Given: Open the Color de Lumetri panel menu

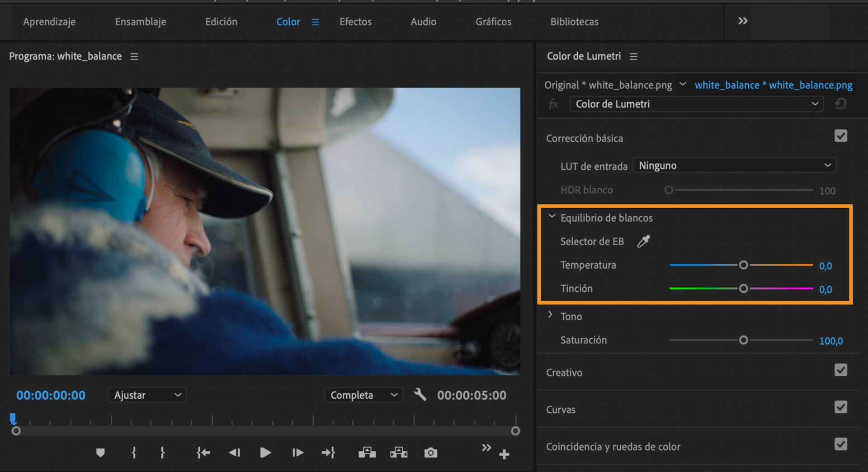Looking at the screenshot, I should [633, 56].
